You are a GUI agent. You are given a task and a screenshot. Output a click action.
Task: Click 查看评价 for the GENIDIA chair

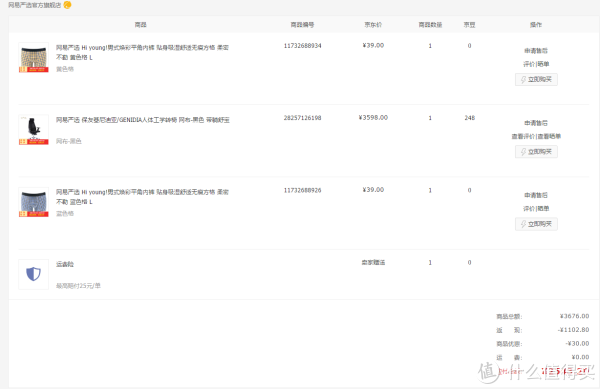click(x=523, y=136)
